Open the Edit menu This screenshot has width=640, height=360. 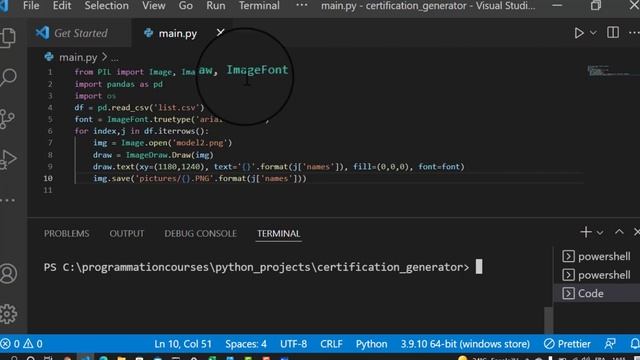point(62,6)
